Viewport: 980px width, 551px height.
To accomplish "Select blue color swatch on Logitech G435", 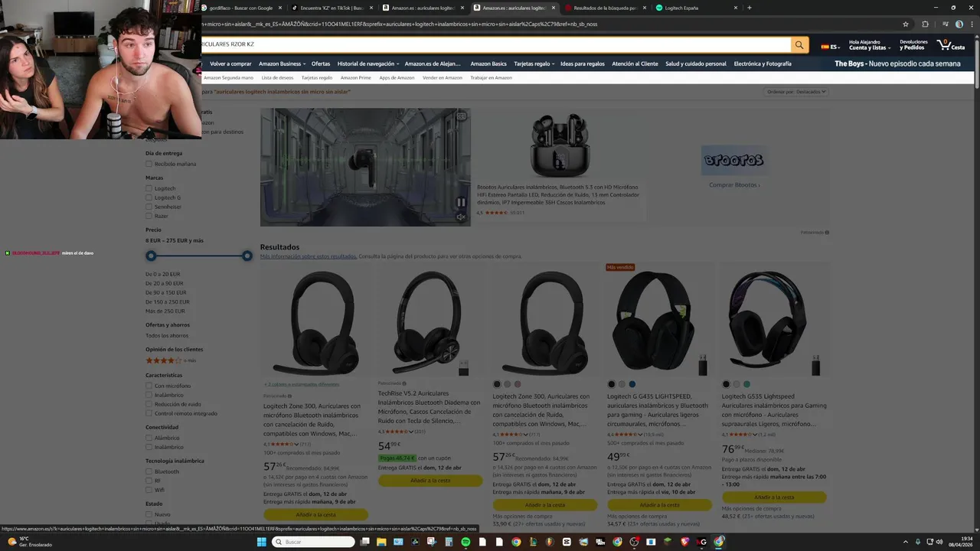I will tap(632, 384).
